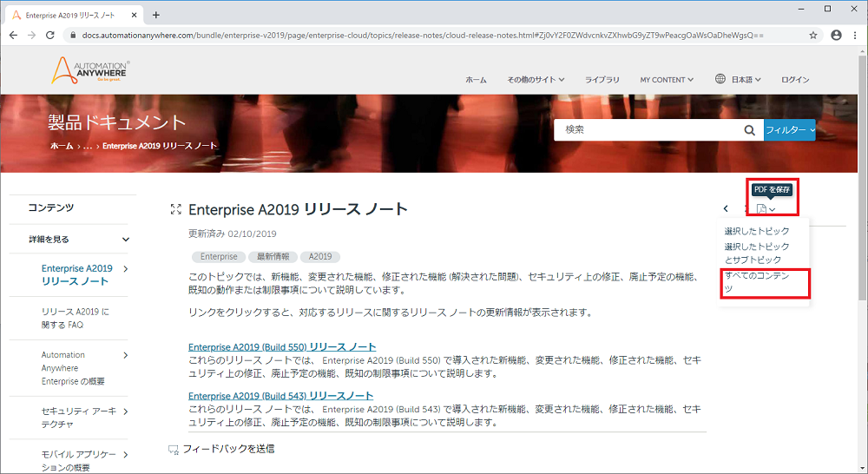The height and width of the screenshot is (474, 868).
Task: Click the browser address bar URL
Action: 423,35
